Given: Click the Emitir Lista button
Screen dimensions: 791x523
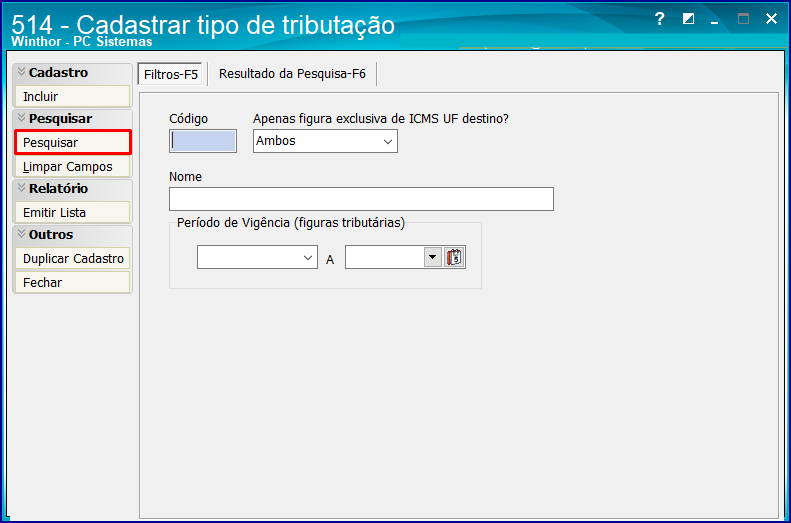Looking at the screenshot, I should click(x=73, y=212).
